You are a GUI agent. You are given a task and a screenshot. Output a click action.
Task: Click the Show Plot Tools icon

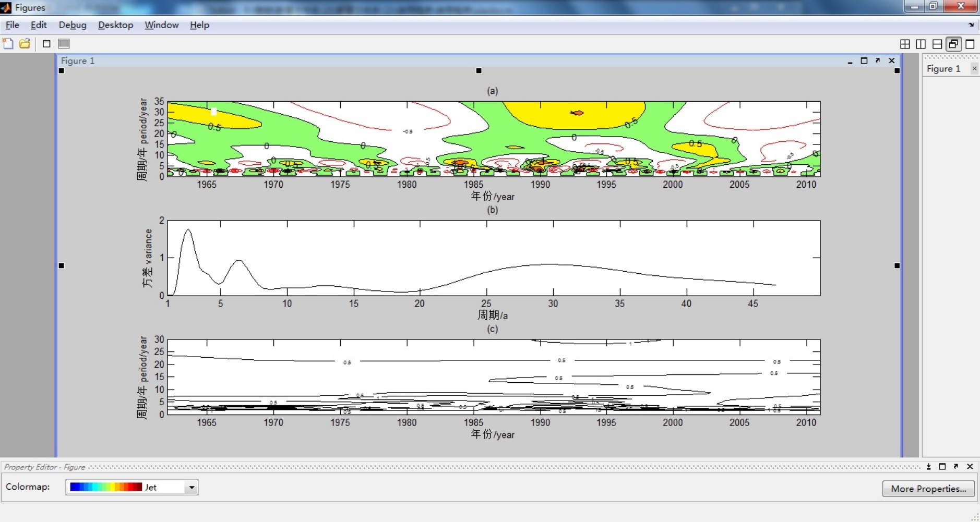click(64, 44)
